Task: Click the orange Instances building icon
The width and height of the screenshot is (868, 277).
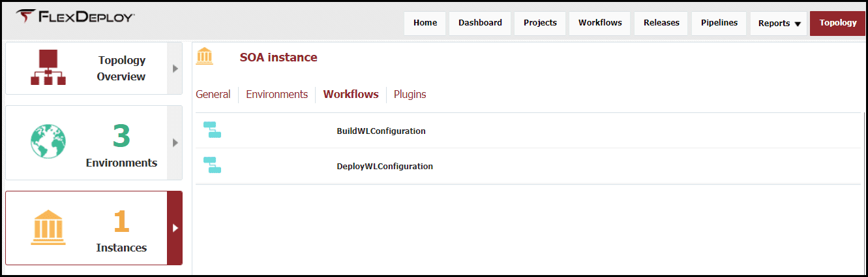Action: click(x=48, y=227)
